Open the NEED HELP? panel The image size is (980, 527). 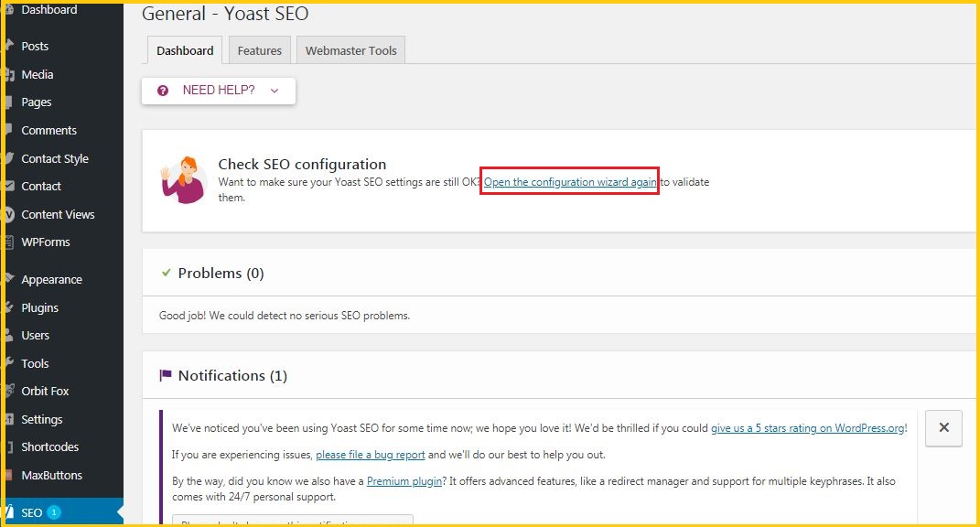tap(218, 91)
